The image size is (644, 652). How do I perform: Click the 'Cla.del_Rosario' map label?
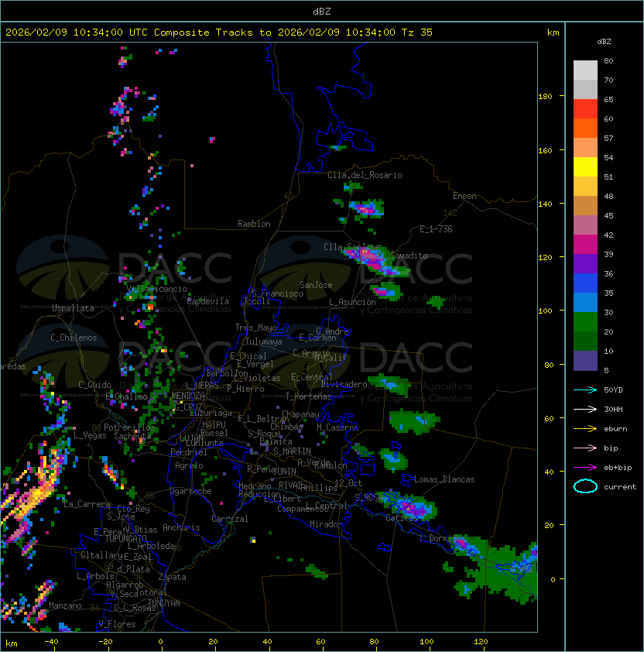[x=365, y=175]
